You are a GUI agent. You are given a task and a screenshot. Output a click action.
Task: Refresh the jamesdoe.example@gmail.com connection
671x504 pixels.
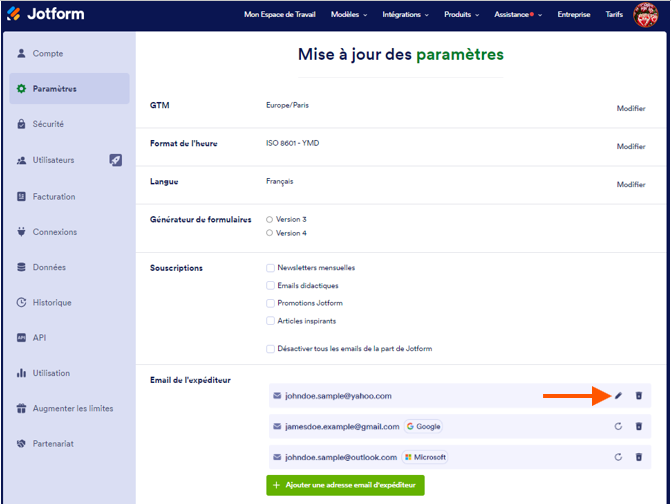(618, 427)
